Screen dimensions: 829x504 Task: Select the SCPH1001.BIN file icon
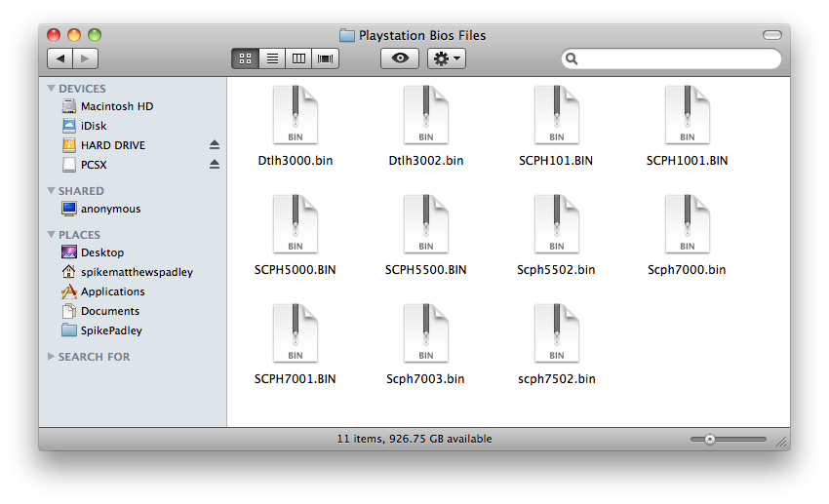point(687,116)
